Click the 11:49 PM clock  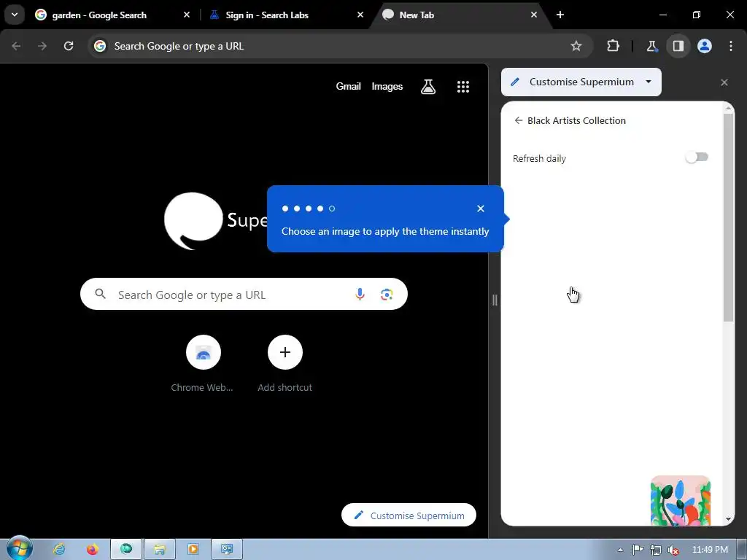tap(710, 550)
